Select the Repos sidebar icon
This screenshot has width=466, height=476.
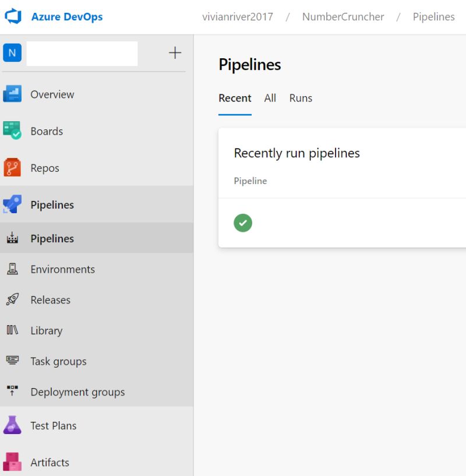pyautogui.click(x=13, y=167)
